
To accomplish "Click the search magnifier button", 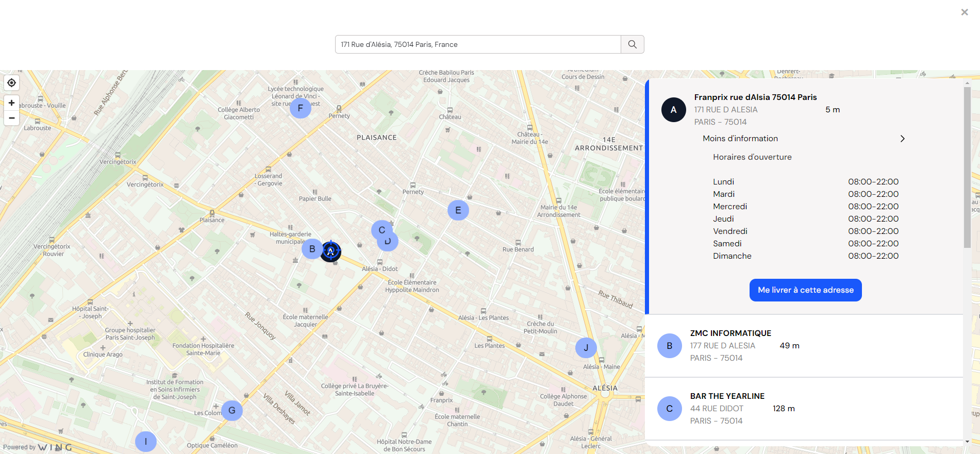I will pos(633,44).
